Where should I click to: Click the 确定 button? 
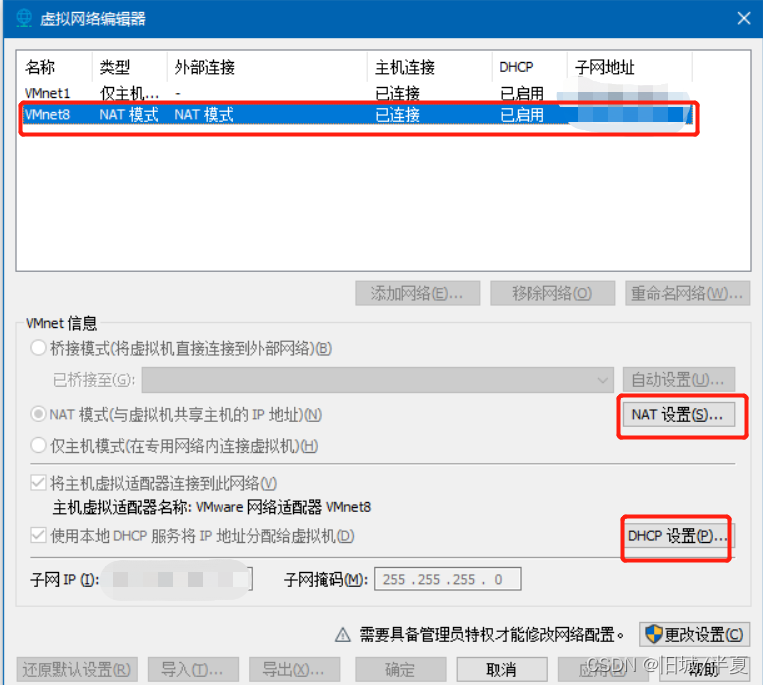(400, 669)
